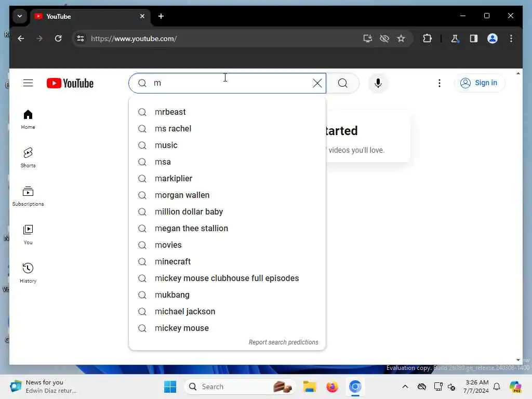Open Chrome Labs flask icon
Viewport: 532px width, 399px height.
pos(455,38)
